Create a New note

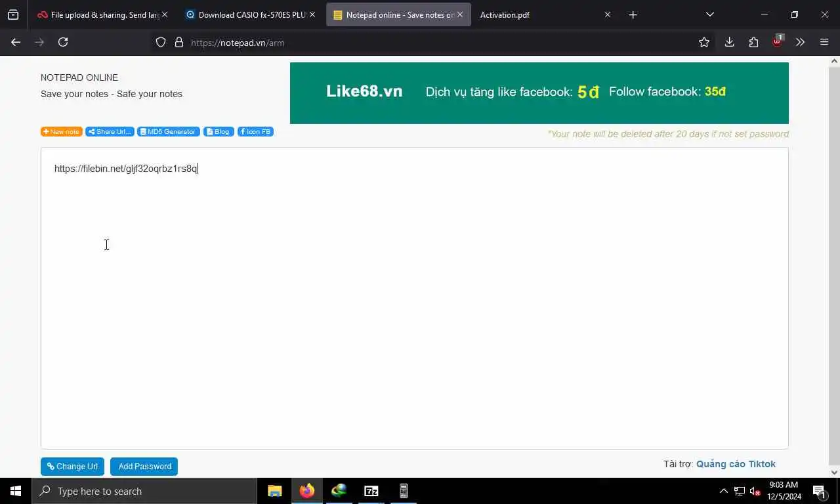click(x=62, y=132)
